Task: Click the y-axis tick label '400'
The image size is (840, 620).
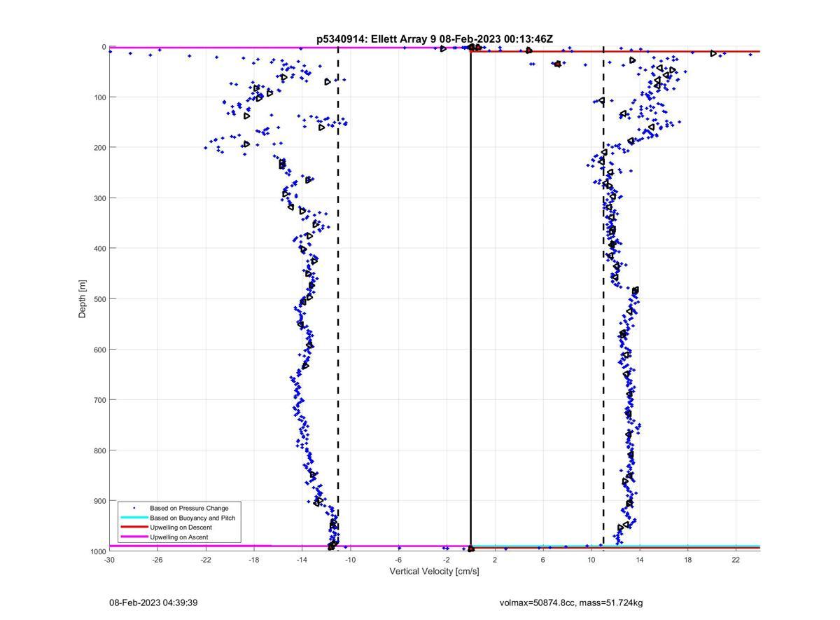Action: coord(99,248)
